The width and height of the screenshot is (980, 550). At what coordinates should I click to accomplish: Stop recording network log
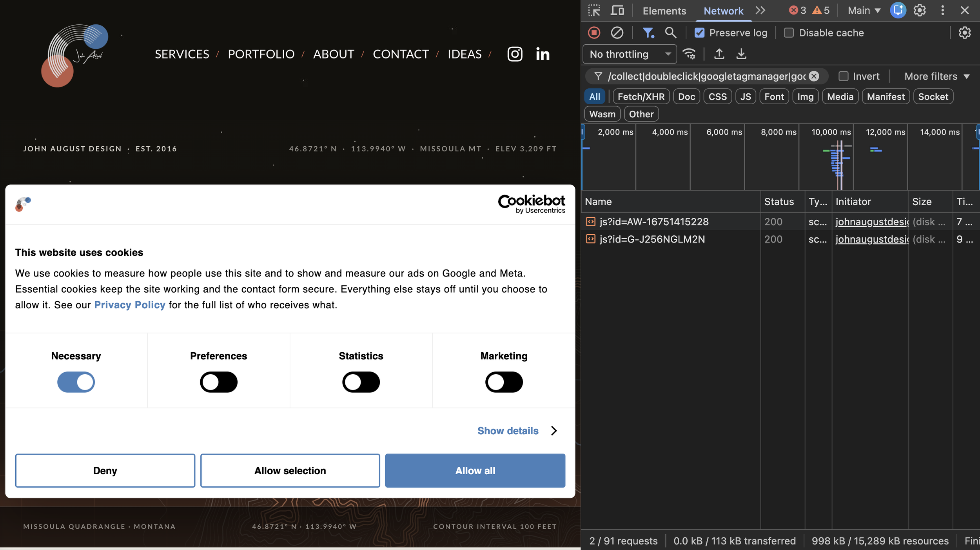pos(594,33)
